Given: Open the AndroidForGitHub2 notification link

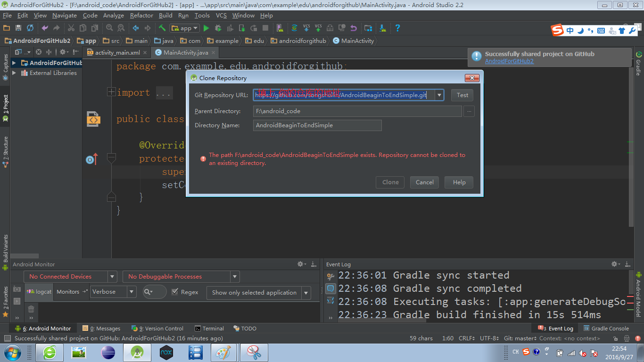Looking at the screenshot, I should click(509, 61).
